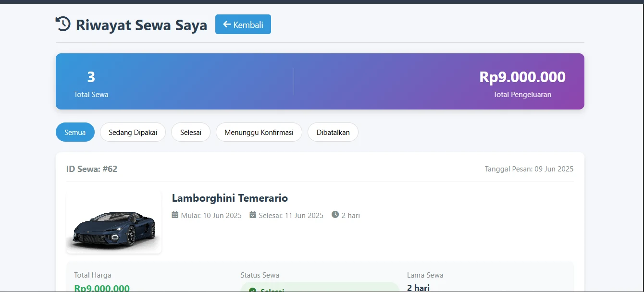Click the Rp9.000.000 total pengeluaran amount
Screen dimensions: 644x292
click(x=522, y=77)
